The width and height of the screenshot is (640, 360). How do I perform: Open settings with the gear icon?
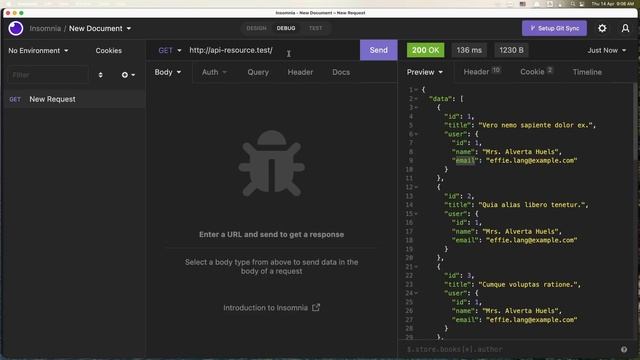coord(602,28)
